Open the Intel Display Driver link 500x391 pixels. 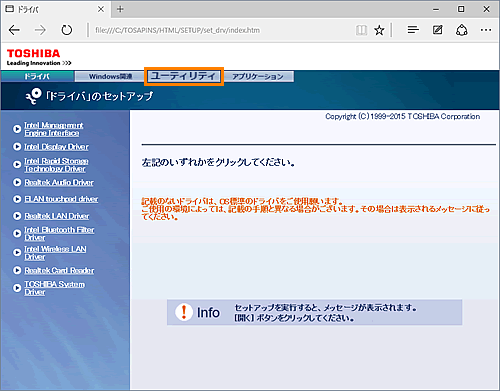(56, 147)
